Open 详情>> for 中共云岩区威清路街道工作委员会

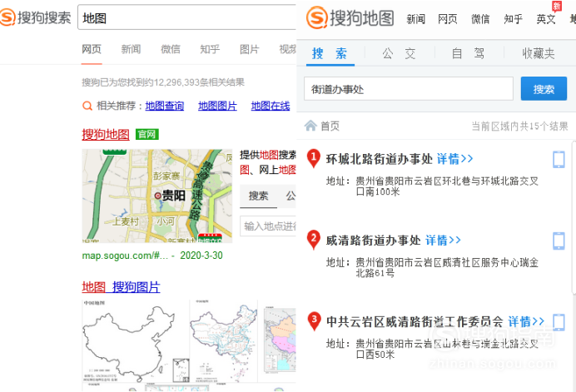pos(526,321)
